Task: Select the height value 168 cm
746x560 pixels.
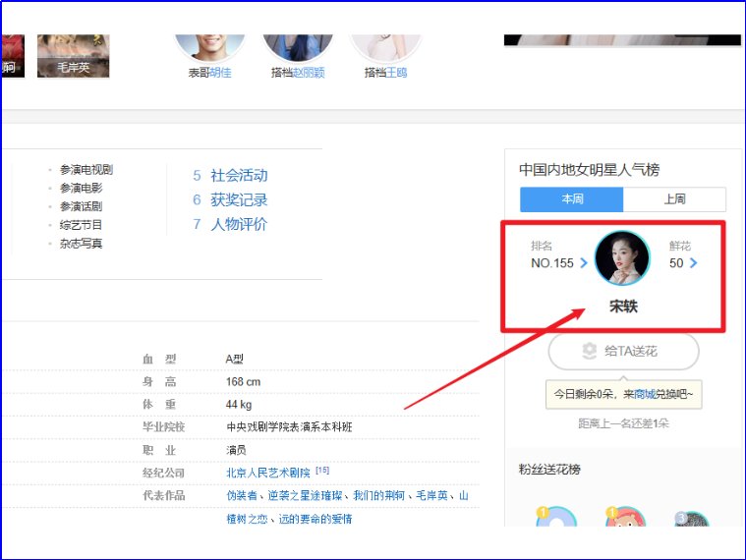Action: (243, 382)
